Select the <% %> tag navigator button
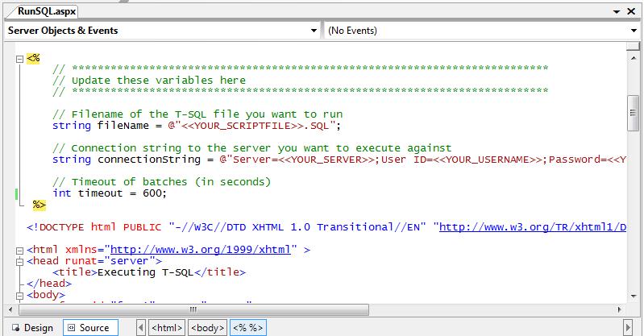Image resolution: width=644 pixels, height=336 pixels. click(247, 328)
